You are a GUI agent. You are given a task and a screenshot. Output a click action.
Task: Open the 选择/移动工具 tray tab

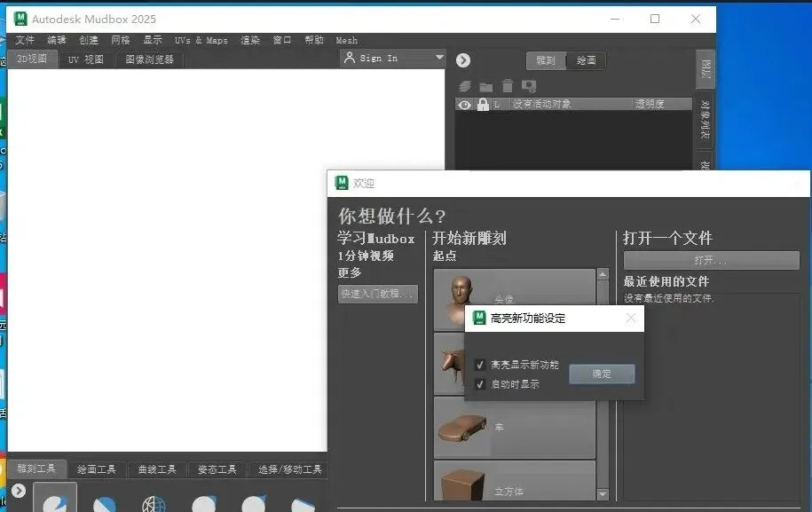point(290,469)
